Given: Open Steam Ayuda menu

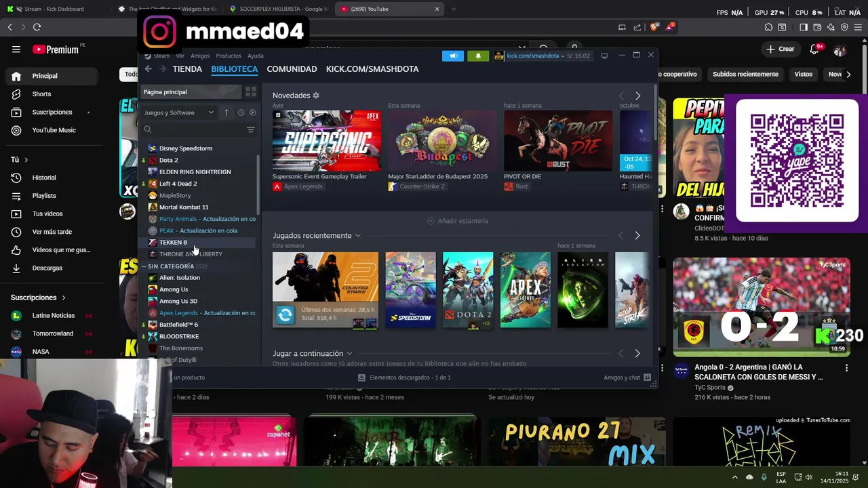Looking at the screenshot, I should pos(256,56).
